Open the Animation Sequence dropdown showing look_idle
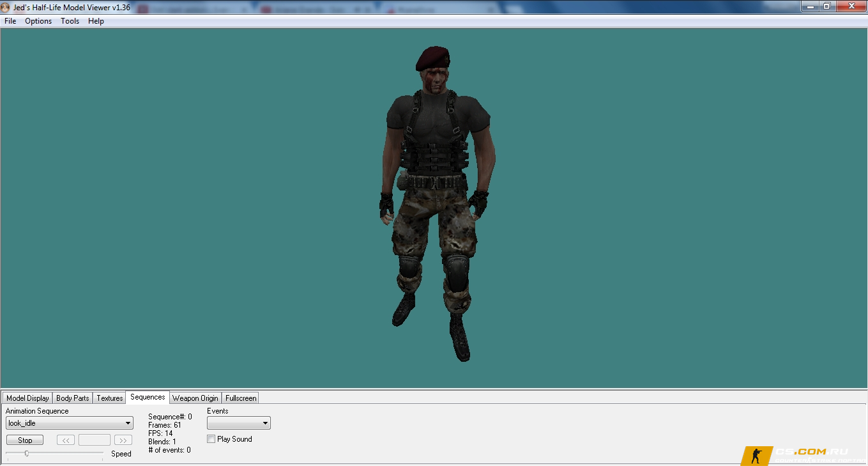 point(69,423)
